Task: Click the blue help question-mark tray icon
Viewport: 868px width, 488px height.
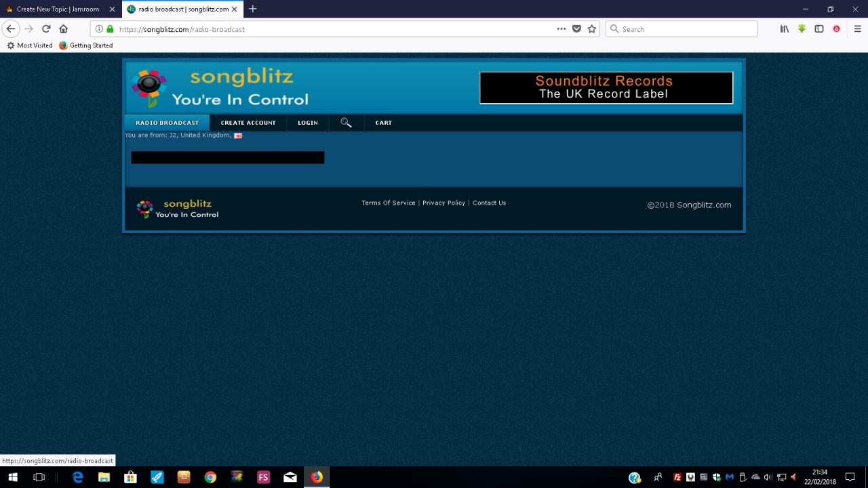Action: point(635,477)
